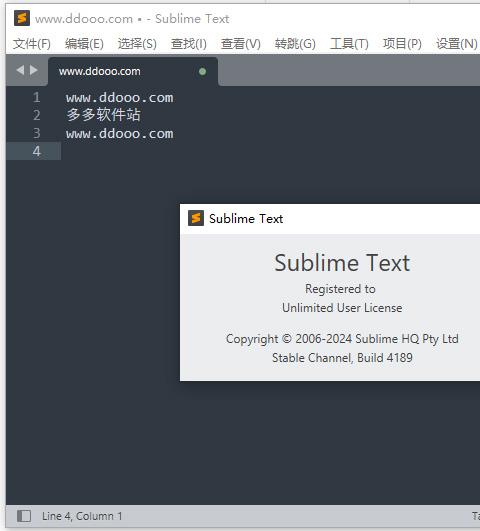Click line number 3 in gutter
480x531 pixels.
(37, 133)
